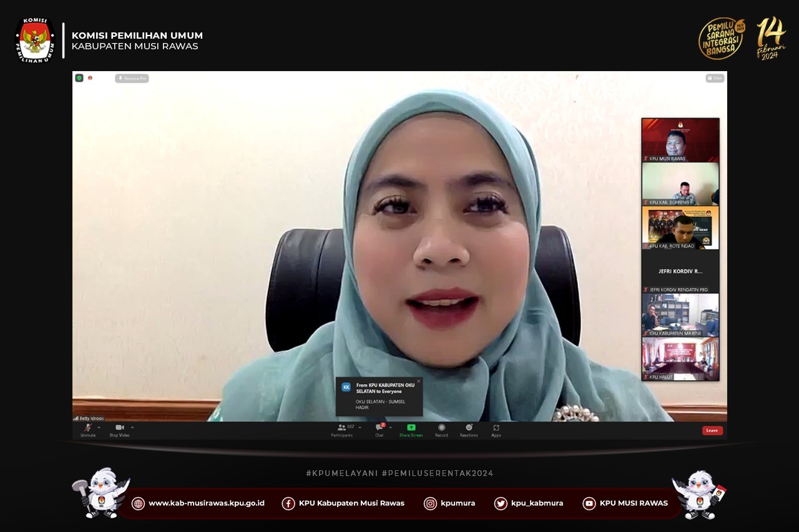The height and width of the screenshot is (532, 799).
Task: Leave the meeting
Action: point(712,430)
